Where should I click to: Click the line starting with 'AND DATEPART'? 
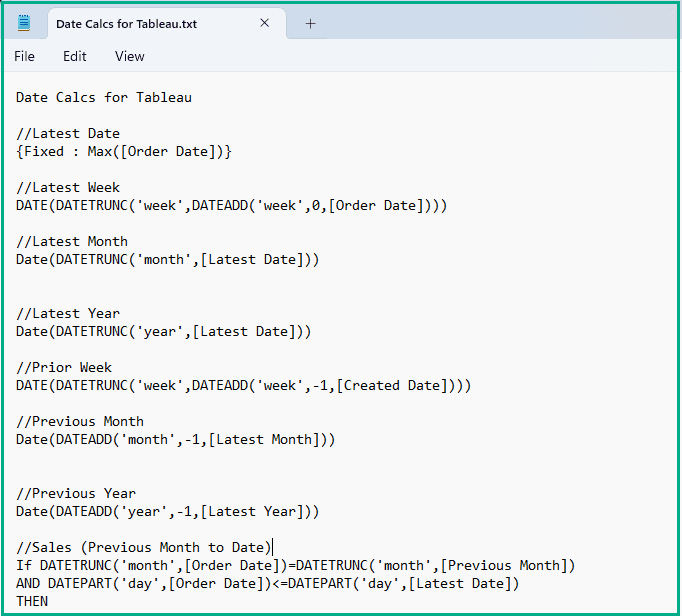tap(268, 584)
